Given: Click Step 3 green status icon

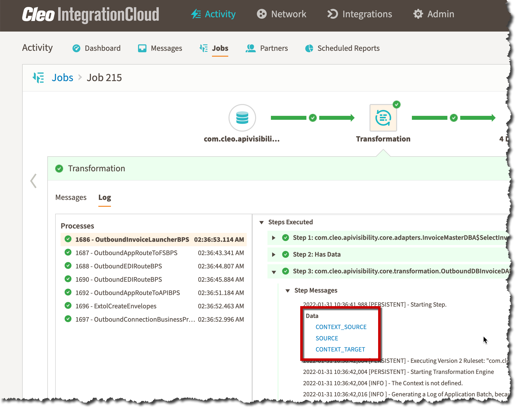Looking at the screenshot, I should (x=286, y=271).
